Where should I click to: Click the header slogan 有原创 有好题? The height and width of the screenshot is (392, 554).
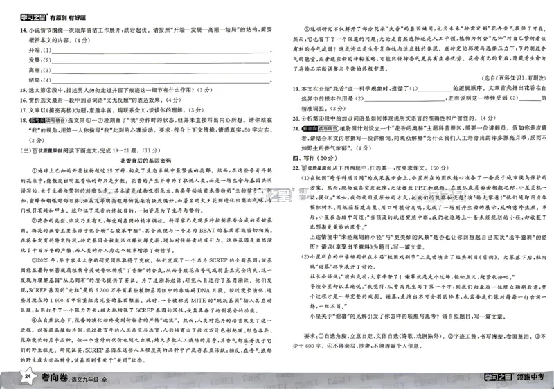67,18
